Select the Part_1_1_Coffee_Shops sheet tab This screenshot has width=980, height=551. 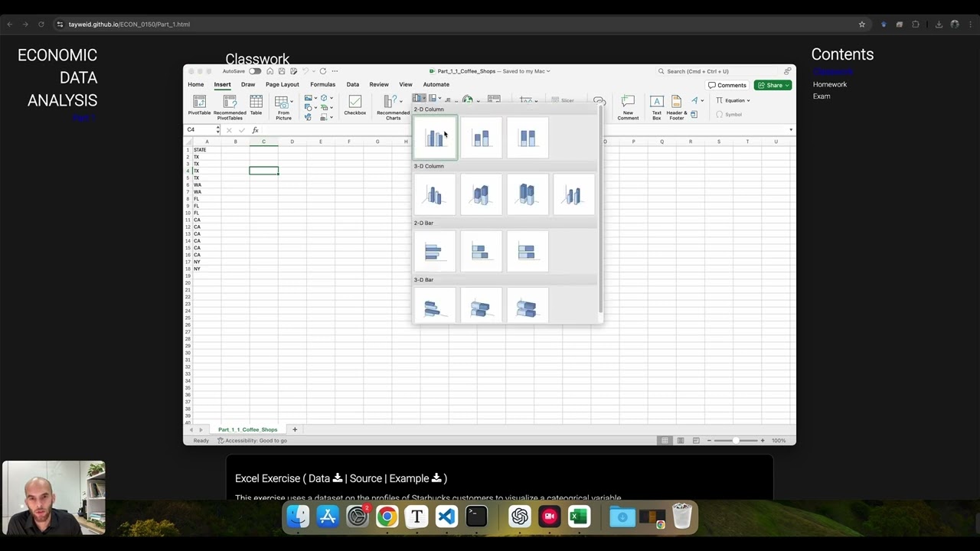(x=248, y=429)
